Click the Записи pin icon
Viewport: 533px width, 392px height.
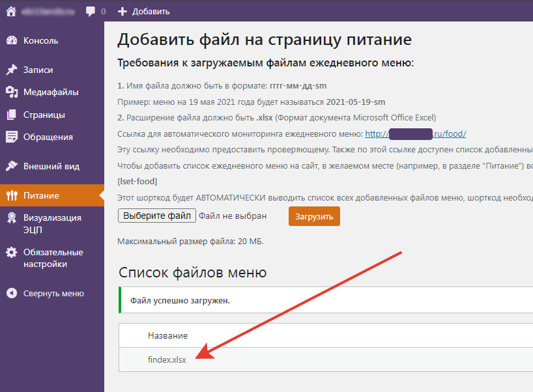12,70
